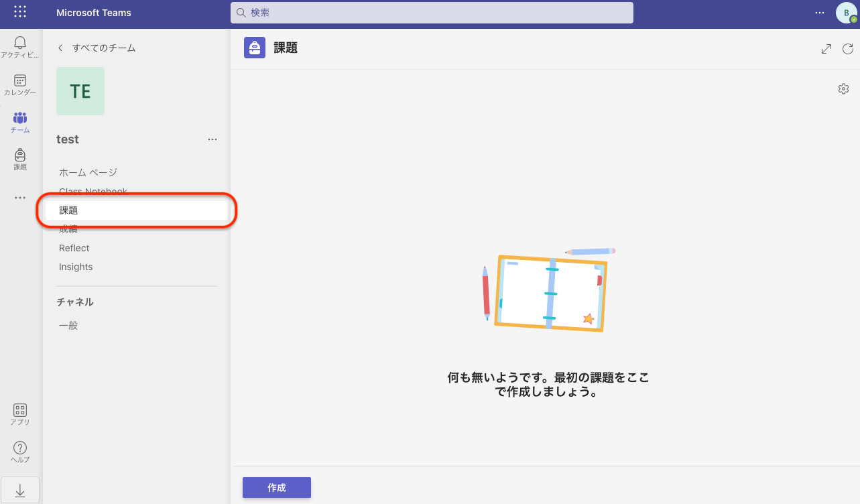Expand the tab to full screen
The width and height of the screenshot is (860, 504).
[x=826, y=49]
